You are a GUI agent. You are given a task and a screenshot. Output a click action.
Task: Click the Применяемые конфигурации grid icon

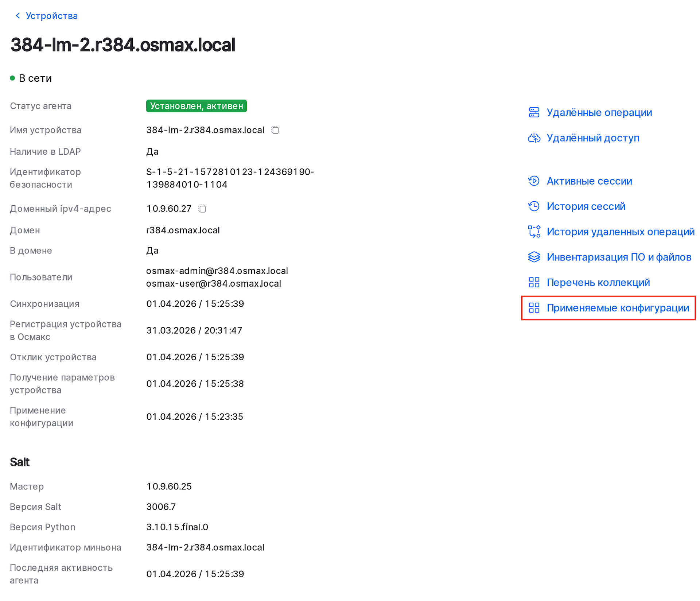(x=534, y=308)
